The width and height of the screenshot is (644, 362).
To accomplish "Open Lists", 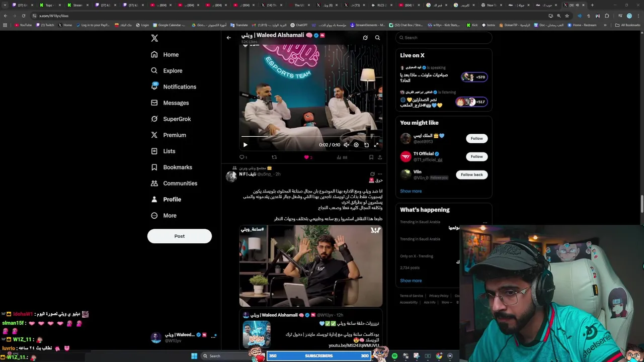I will 163,151.
